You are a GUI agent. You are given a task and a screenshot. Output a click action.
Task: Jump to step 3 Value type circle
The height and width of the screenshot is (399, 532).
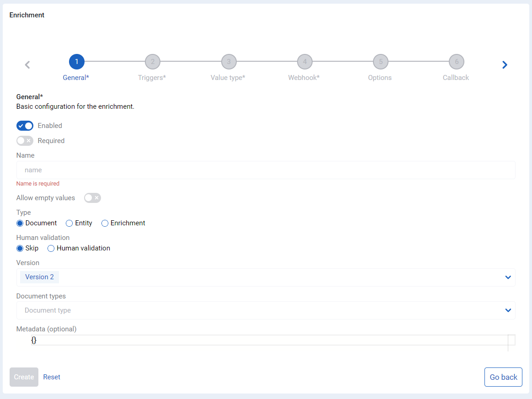click(x=229, y=62)
